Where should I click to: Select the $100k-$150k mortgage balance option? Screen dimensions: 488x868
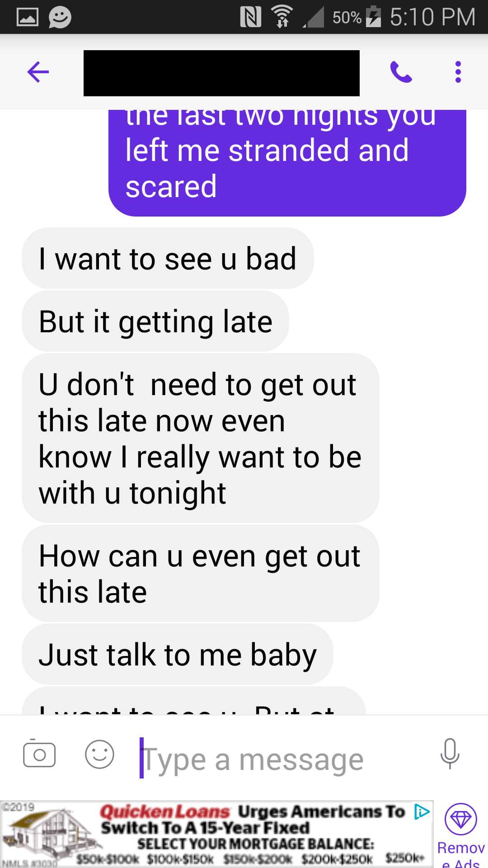(x=180, y=858)
